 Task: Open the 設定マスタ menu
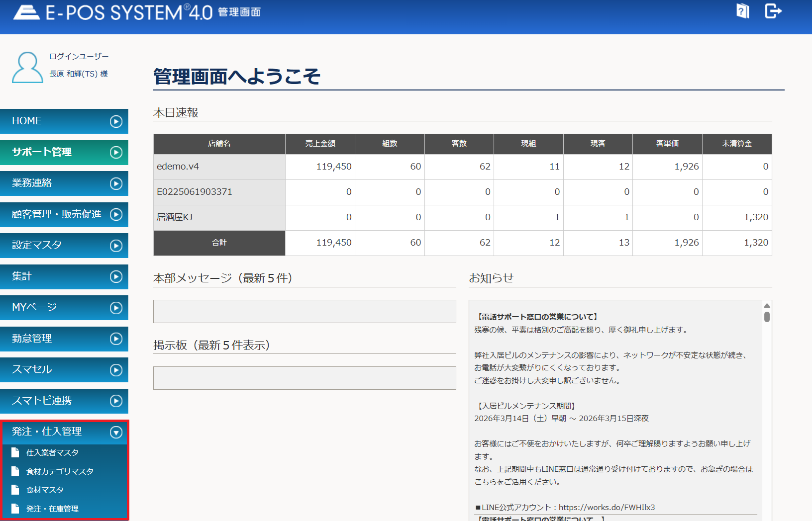click(x=64, y=246)
